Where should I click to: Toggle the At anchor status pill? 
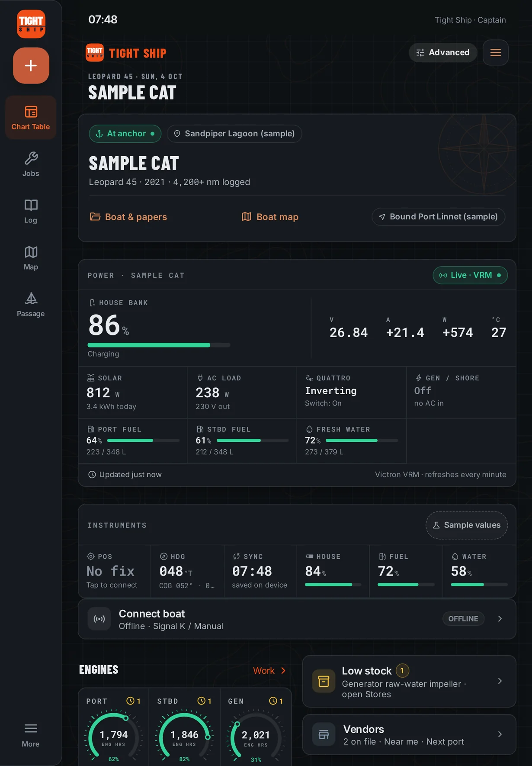click(x=125, y=134)
